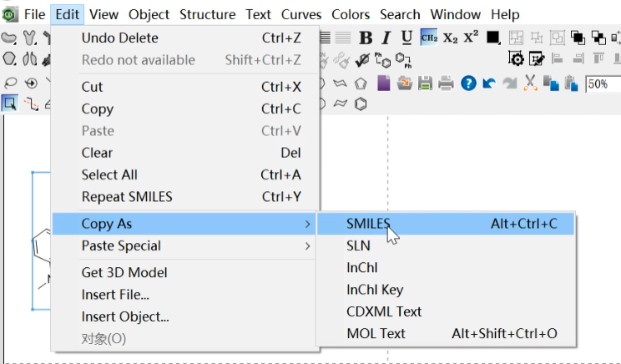Expand the Copy As submenu arrow

tap(308, 225)
